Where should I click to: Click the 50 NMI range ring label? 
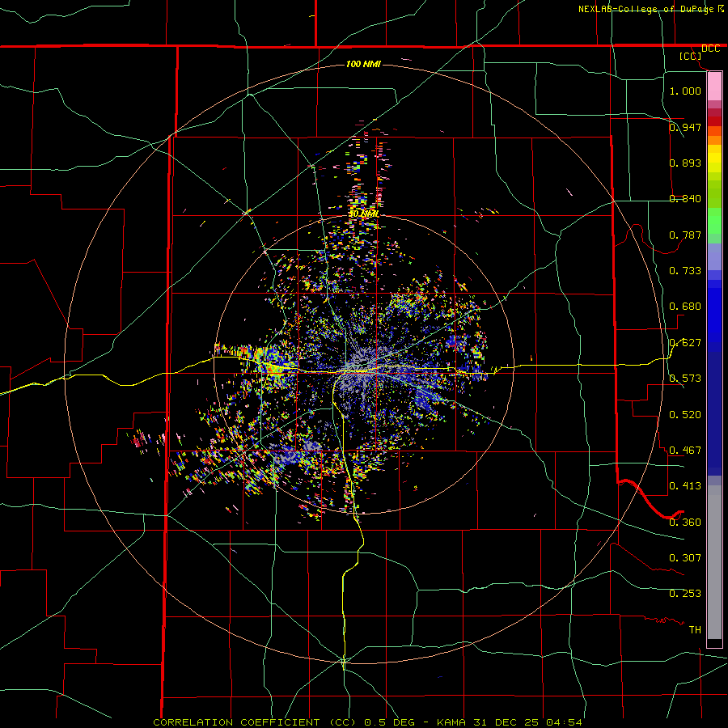[364, 214]
